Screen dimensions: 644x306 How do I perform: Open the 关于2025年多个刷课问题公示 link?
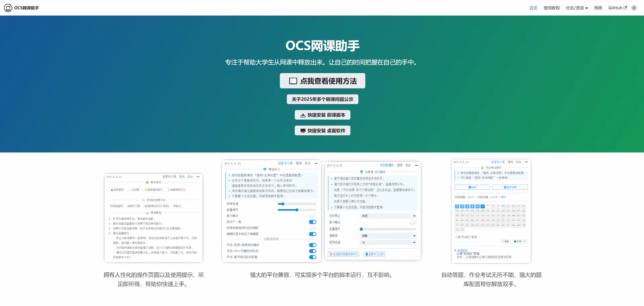pos(322,99)
